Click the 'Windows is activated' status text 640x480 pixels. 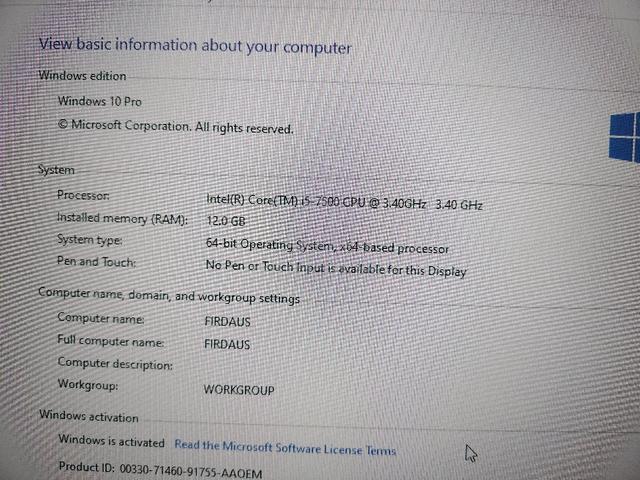click(111, 441)
